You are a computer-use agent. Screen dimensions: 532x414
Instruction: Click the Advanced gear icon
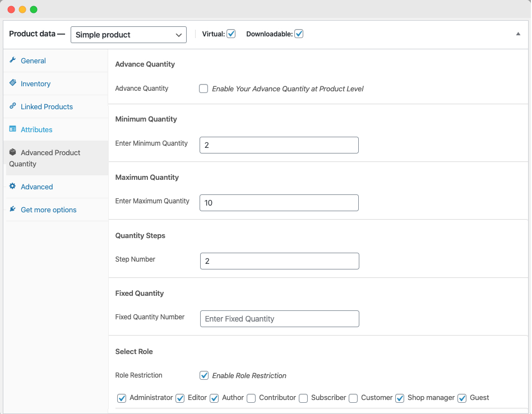[13, 187]
